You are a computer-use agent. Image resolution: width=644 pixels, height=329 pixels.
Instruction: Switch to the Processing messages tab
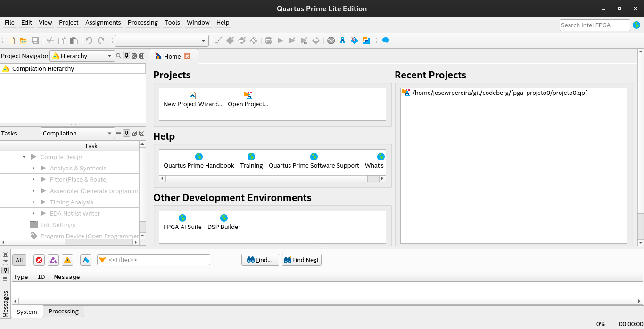coord(64,312)
